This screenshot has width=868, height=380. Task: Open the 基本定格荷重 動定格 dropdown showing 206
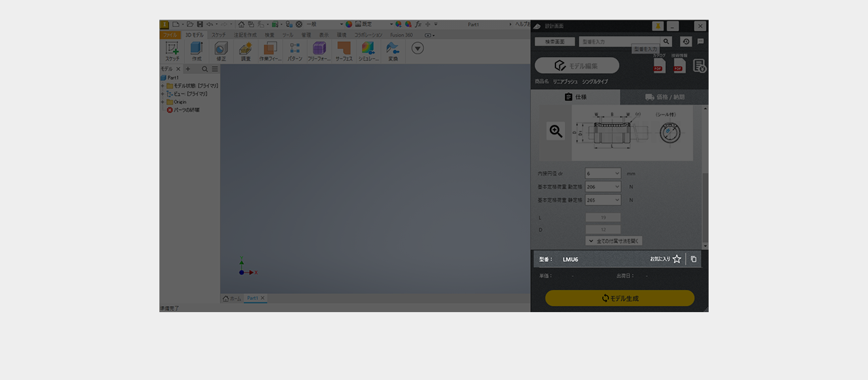[x=603, y=187]
